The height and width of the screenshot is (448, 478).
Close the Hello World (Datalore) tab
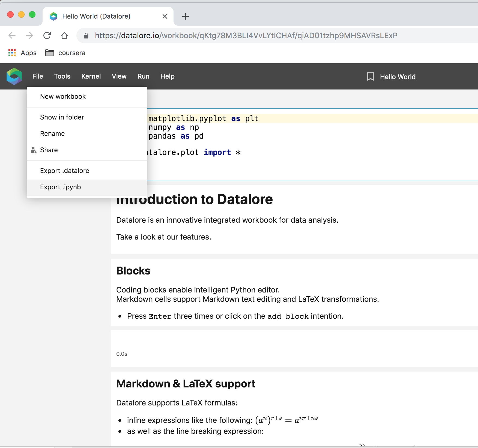point(165,16)
